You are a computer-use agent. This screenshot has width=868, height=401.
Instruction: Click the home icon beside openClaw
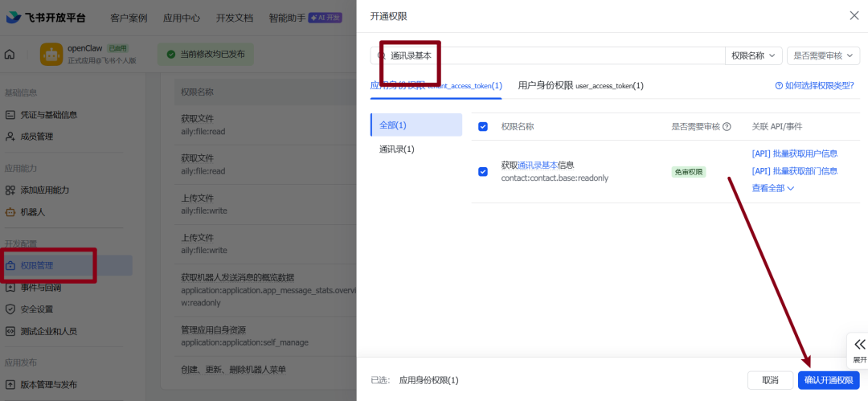click(x=10, y=55)
